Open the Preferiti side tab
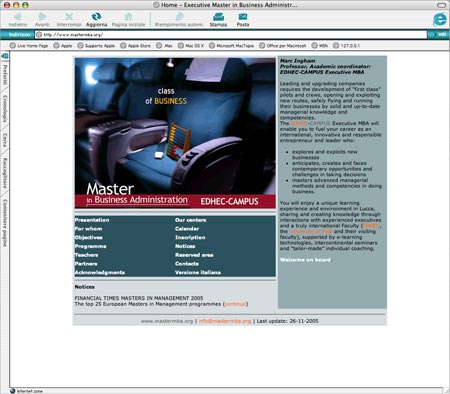 tap(5, 75)
